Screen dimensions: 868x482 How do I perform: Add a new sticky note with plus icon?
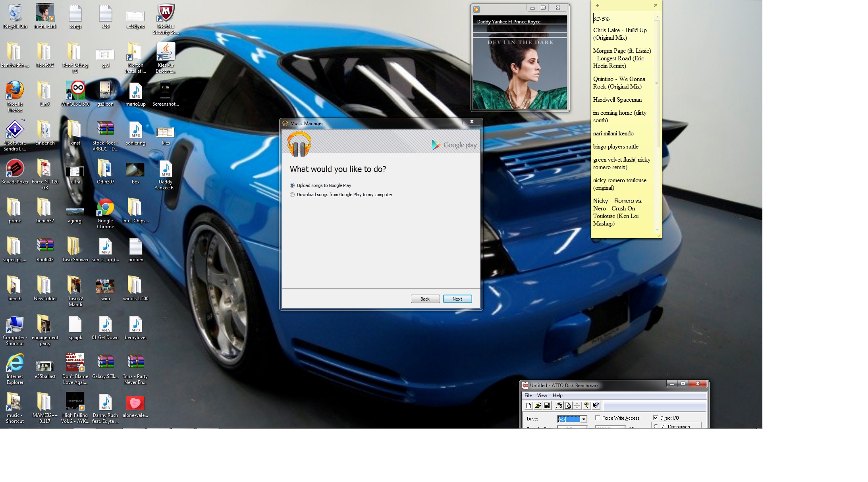[597, 6]
